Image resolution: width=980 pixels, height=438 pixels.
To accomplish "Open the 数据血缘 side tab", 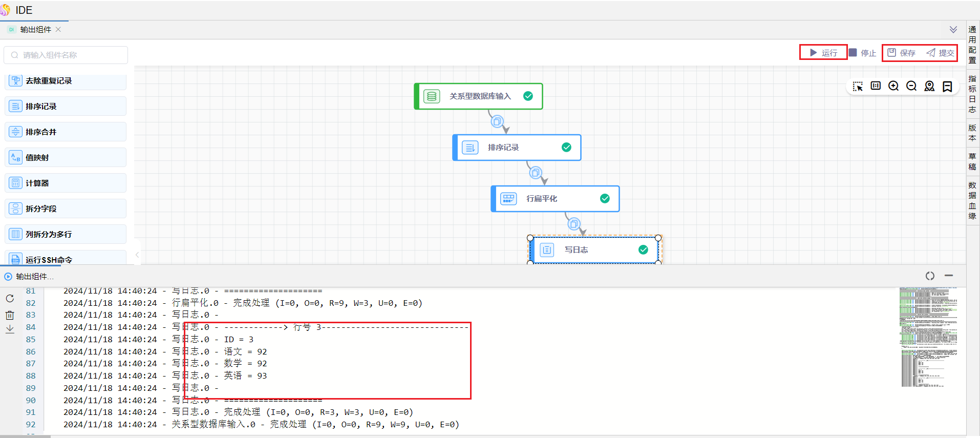I will pos(972,200).
